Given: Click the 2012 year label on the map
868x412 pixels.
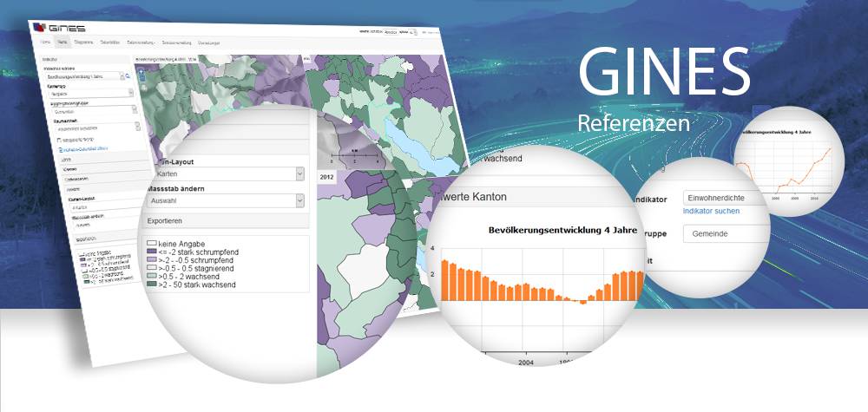Looking at the screenshot, I should tap(326, 178).
